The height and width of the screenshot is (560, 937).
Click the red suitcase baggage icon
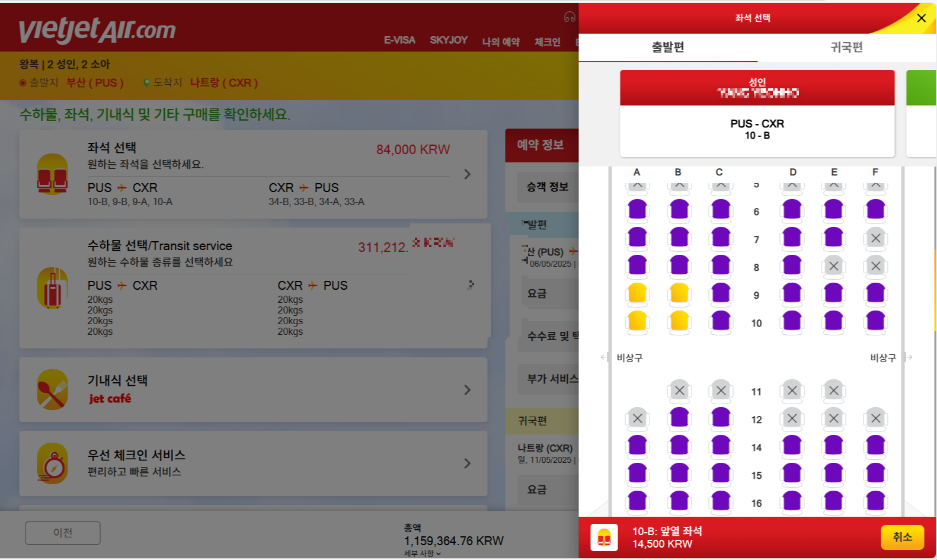pyautogui.click(x=52, y=288)
